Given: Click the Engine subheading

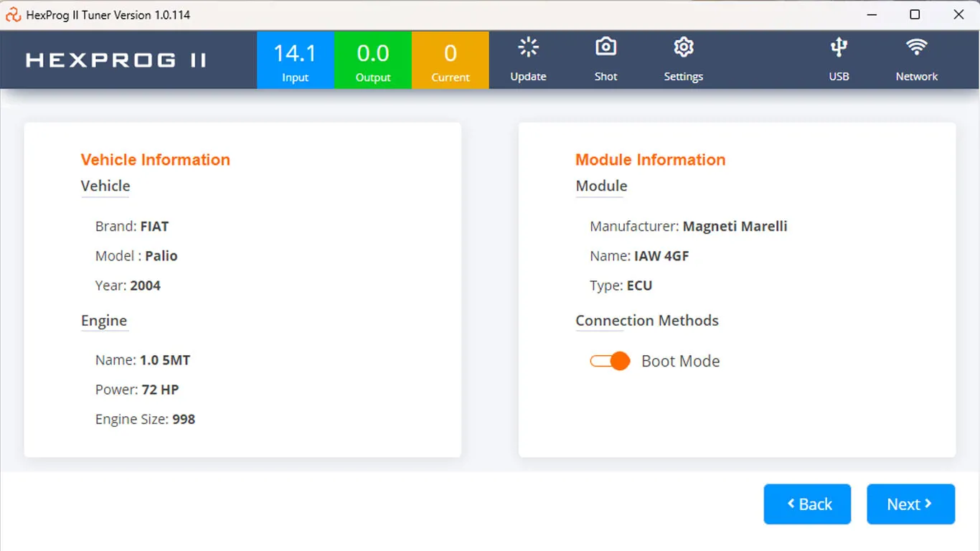Looking at the screenshot, I should click(104, 321).
